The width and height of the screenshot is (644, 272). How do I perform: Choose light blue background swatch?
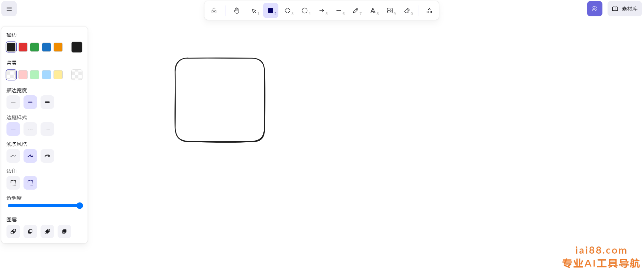[x=46, y=75]
